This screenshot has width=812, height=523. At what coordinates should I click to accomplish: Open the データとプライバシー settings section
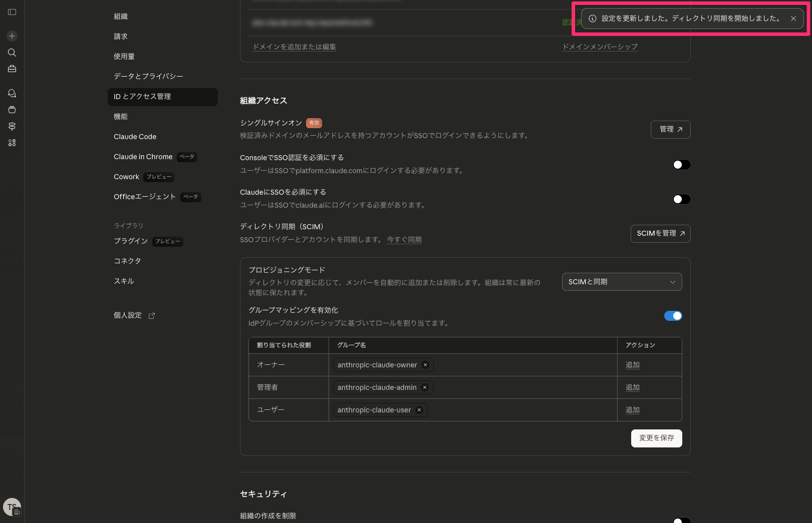[148, 76]
